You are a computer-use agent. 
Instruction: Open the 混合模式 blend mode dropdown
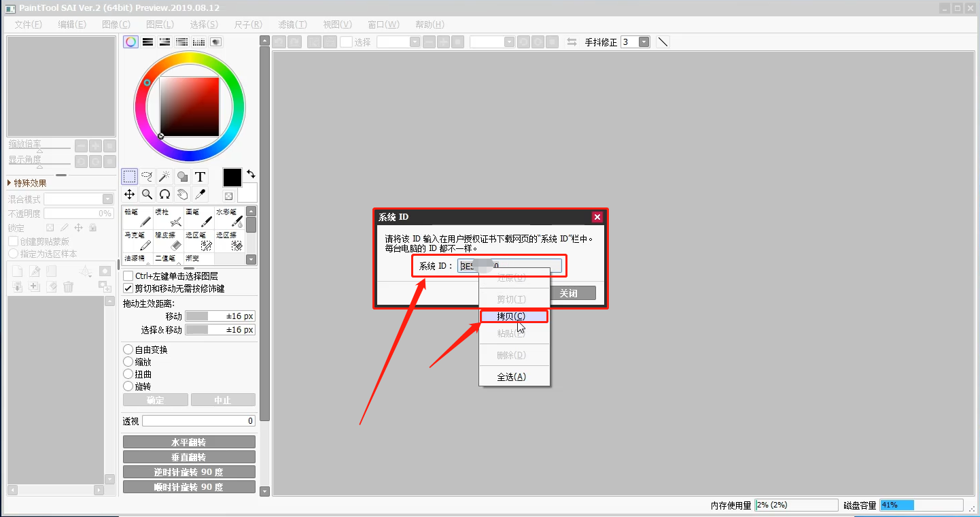(x=107, y=199)
